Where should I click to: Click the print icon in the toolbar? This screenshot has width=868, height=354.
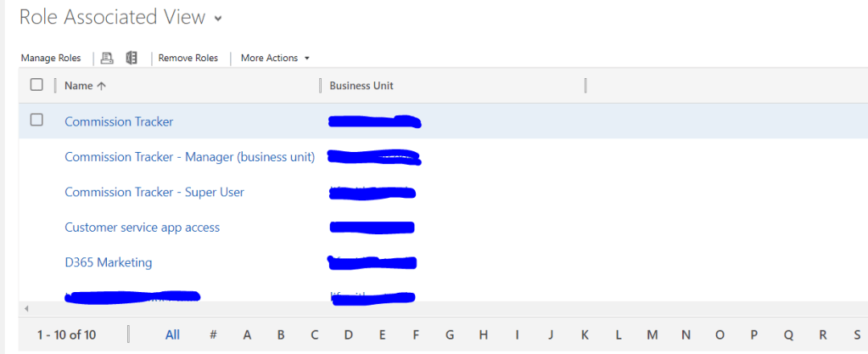107,58
